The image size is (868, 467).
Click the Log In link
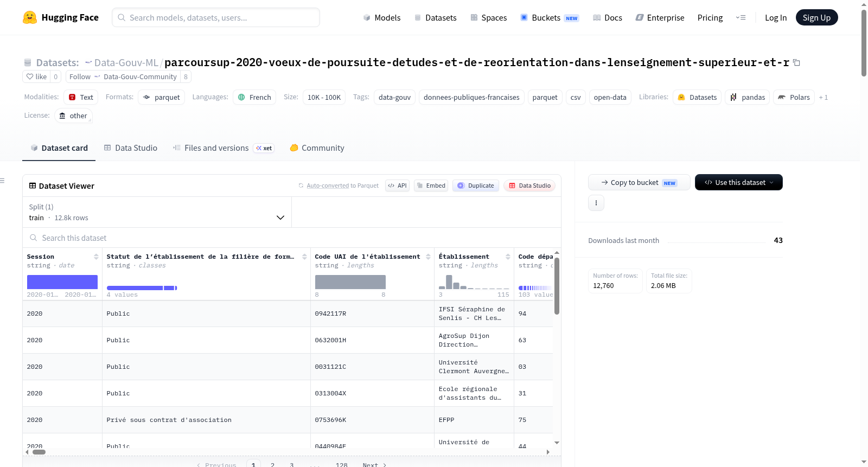[775, 17]
